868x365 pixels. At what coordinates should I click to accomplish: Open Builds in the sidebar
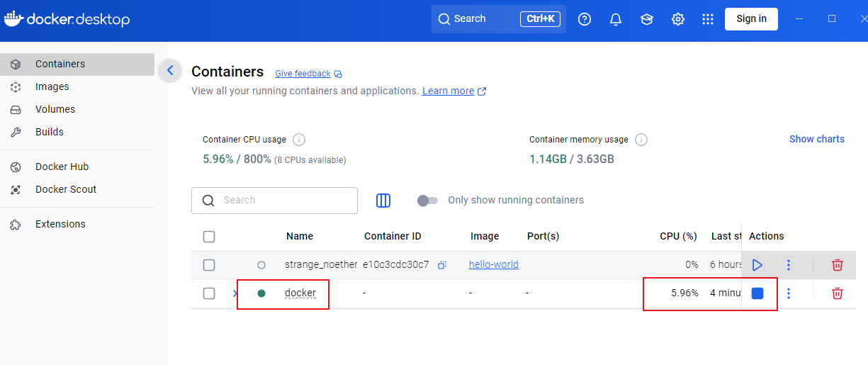[x=77, y=132]
